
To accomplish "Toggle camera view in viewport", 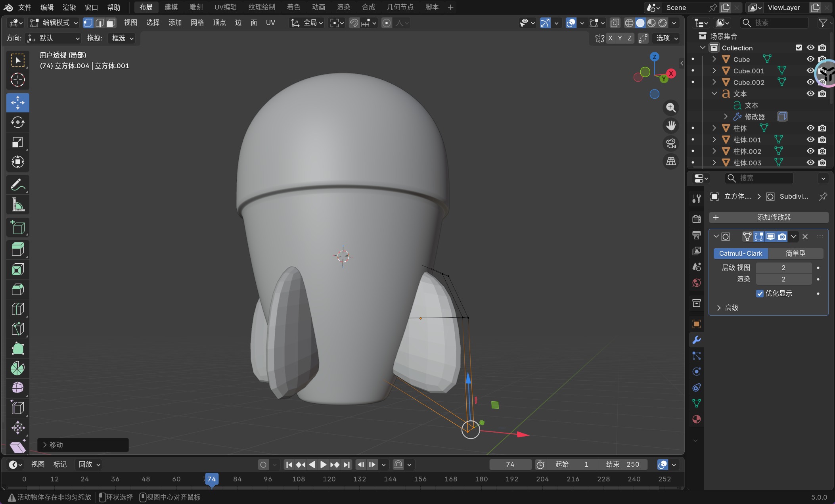I will [x=671, y=144].
